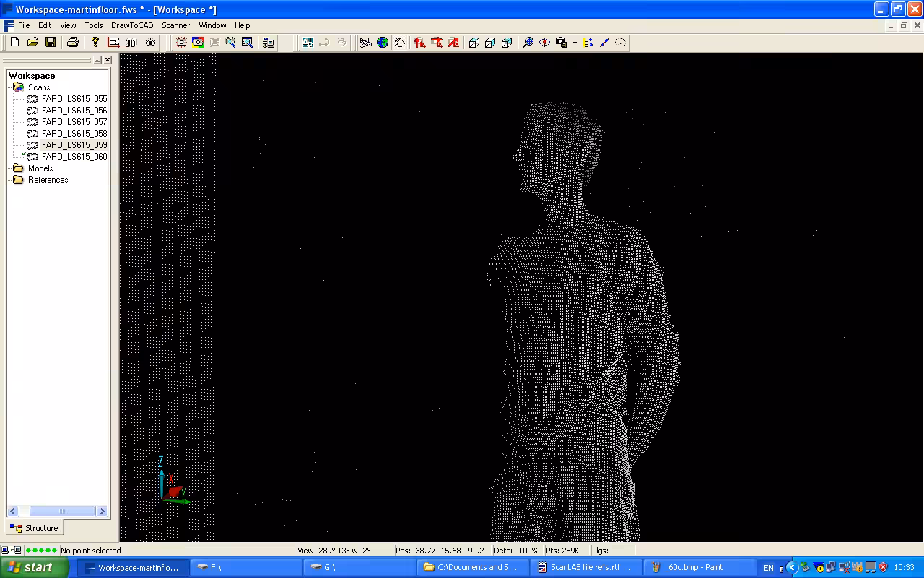Viewport: 924px width, 578px height.
Task: Click the magnifier over window icon
Action: (x=247, y=43)
